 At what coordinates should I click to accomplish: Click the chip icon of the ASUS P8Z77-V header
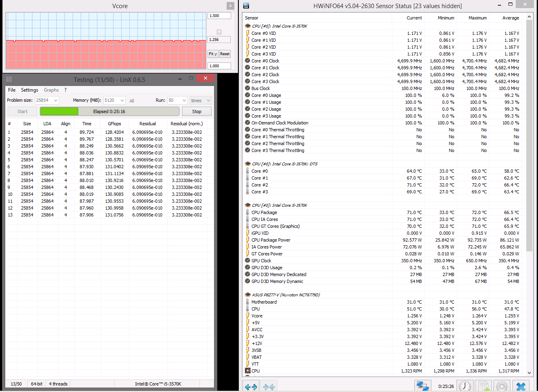click(x=248, y=295)
